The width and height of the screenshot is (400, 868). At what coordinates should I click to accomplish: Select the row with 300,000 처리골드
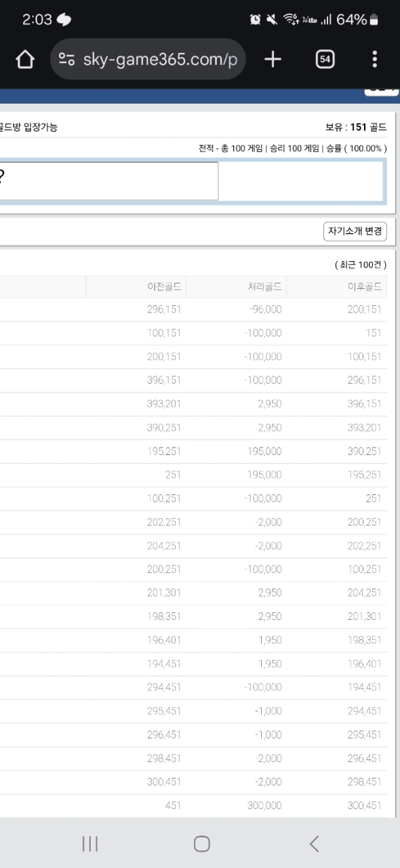click(x=193, y=806)
